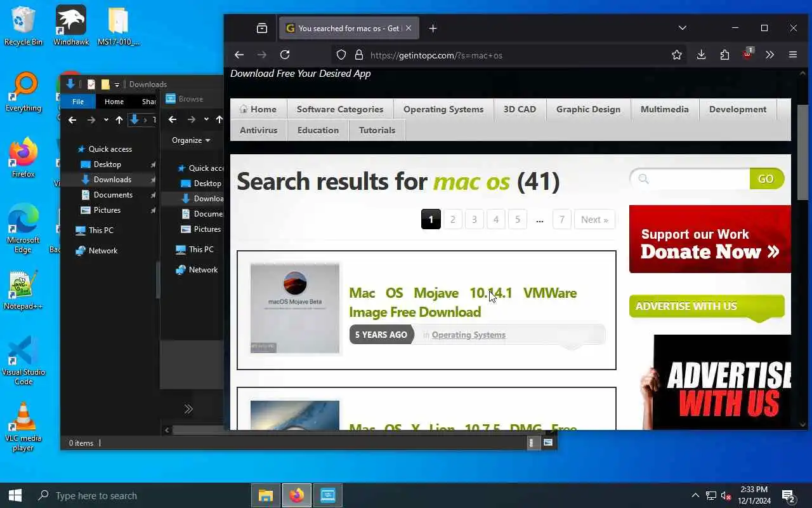Viewport: 812px width, 508px height.
Task: Select the VLC media player desktop icon
Action: 23,427
